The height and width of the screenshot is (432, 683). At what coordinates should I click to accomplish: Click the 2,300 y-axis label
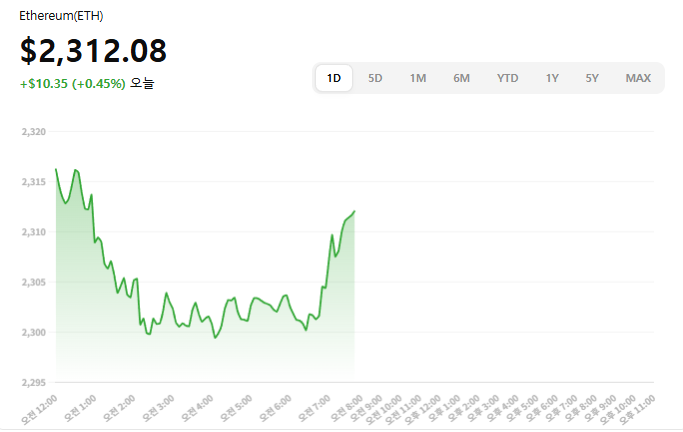[34, 332]
